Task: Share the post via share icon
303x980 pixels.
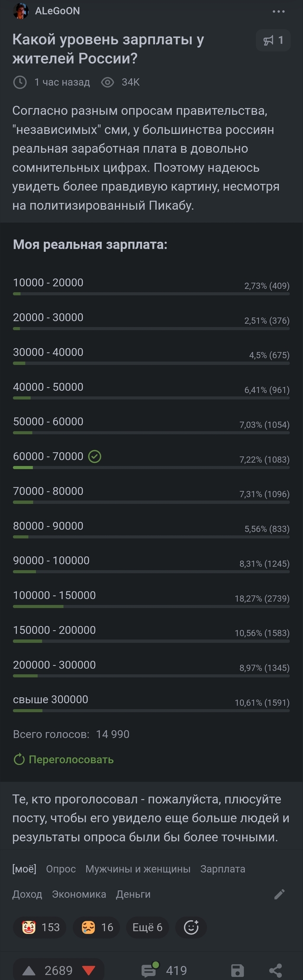Action: pyautogui.click(x=276, y=970)
